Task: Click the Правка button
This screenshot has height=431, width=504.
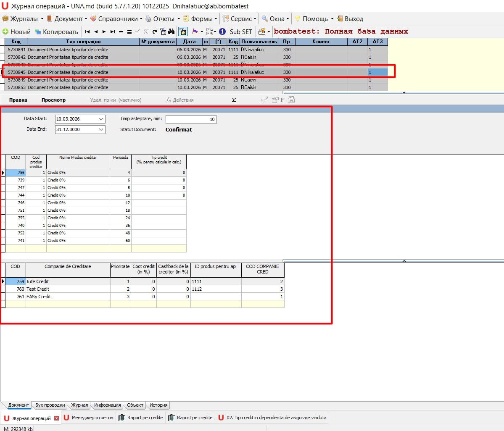Action: click(x=18, y=100)
